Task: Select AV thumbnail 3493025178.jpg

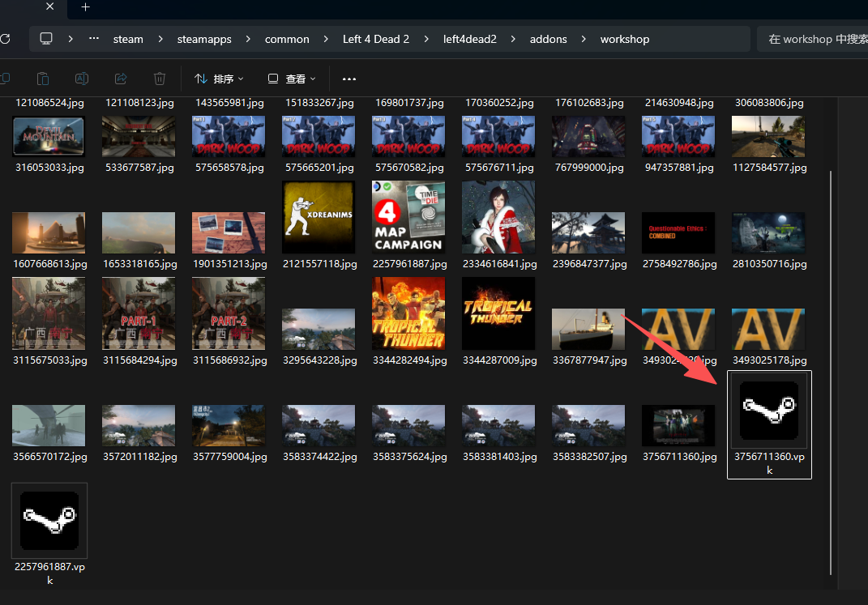Action: (x=768, y=329)
